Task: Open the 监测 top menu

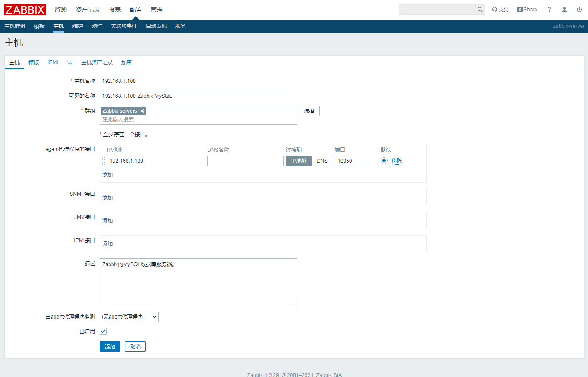Action: pos(61,10)
